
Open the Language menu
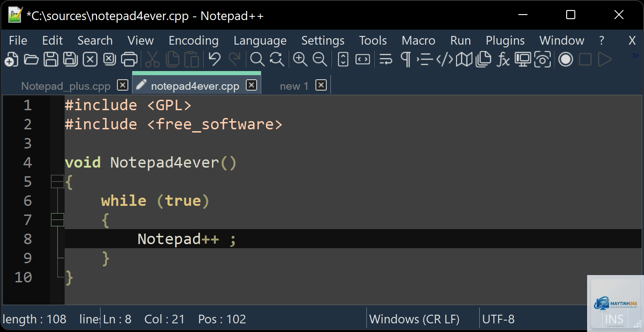(260, 41)
